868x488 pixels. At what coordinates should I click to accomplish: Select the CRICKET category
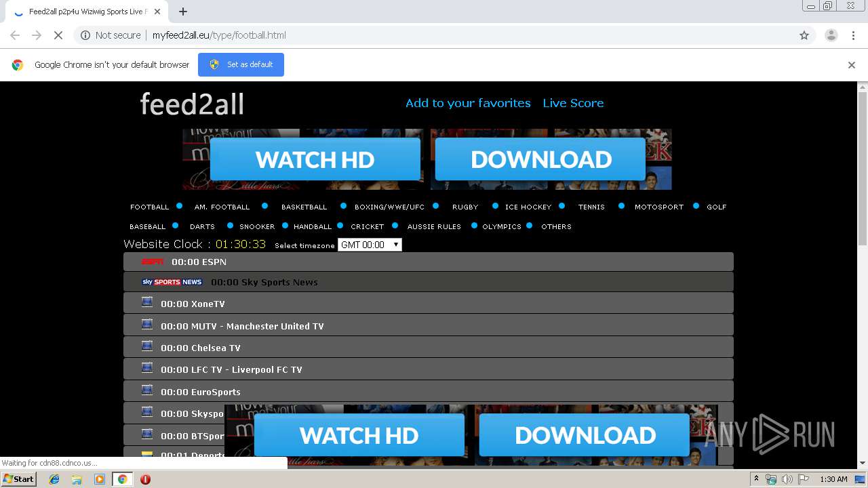point(367,226)
